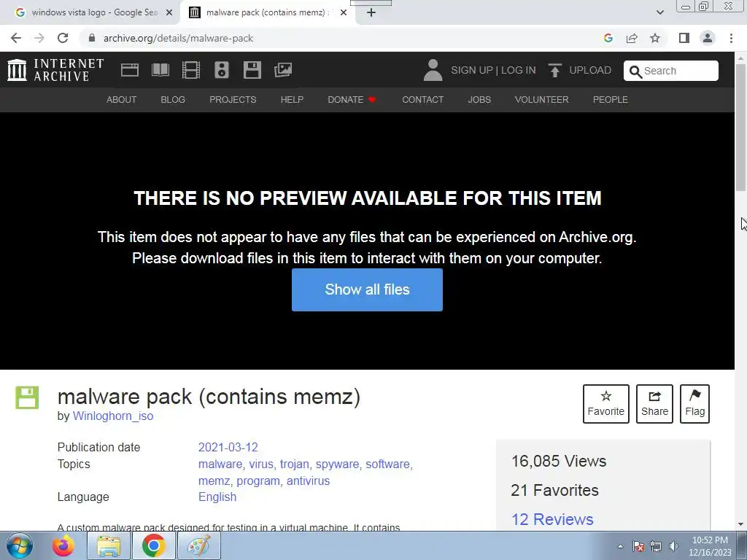The image size is (747, 560).
Task: Open the memz topic link
Action: 214,481
